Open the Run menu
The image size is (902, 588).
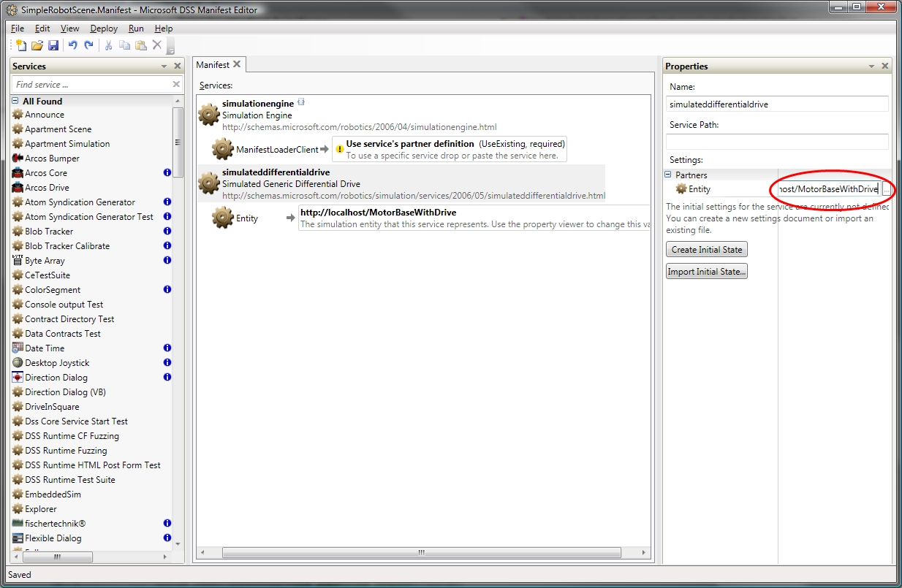(136, 28)
